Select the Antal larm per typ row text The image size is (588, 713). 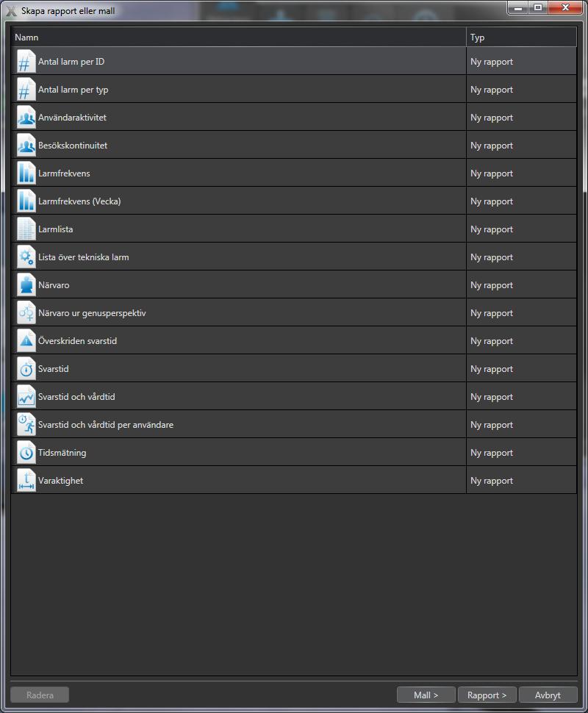(73, 90)
